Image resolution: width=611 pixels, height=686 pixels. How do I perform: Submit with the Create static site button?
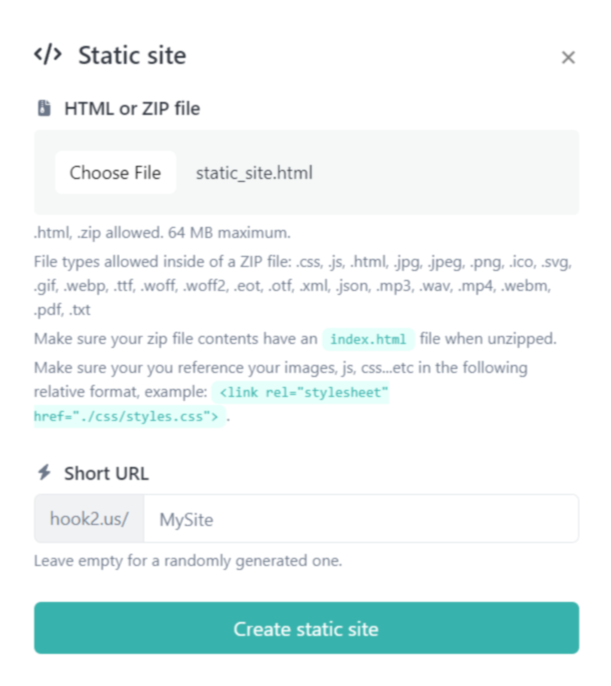306,629
